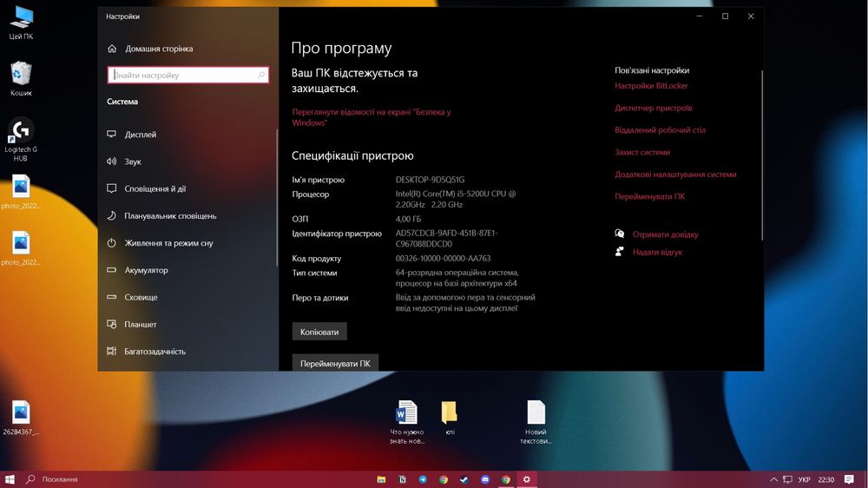Open Віддалений робочий стіл link
Screen dimensions: 868x488
tap(660, 130)
